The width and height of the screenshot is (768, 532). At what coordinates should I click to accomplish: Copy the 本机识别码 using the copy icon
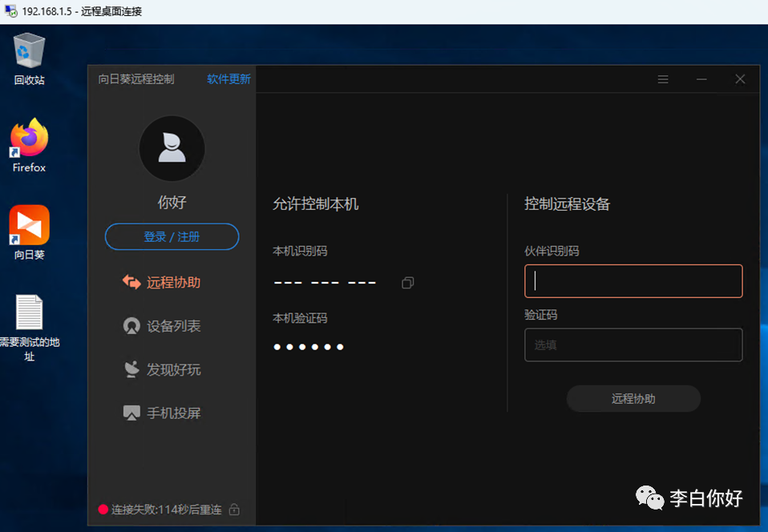[407, 283]
